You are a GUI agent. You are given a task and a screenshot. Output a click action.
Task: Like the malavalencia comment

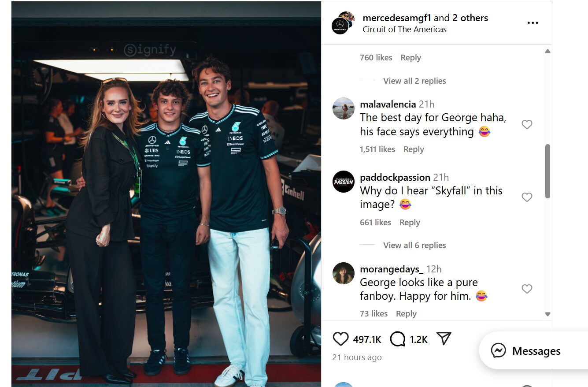tap(527, 124)
